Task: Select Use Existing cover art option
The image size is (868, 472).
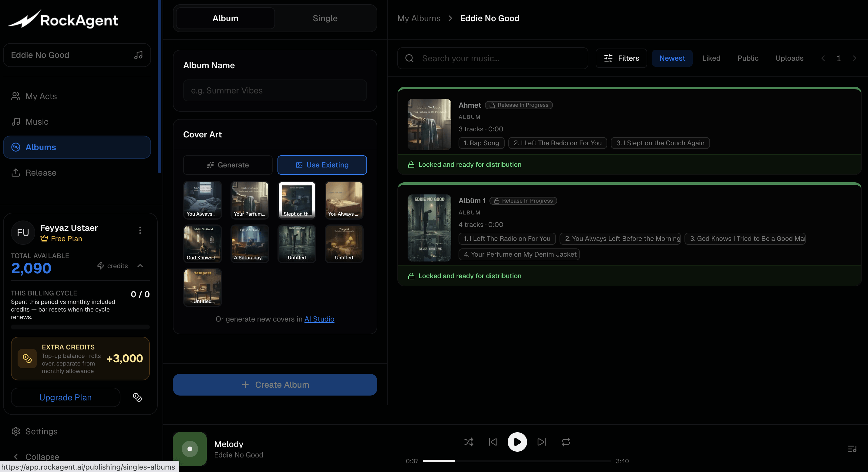Action: (322, 165)
